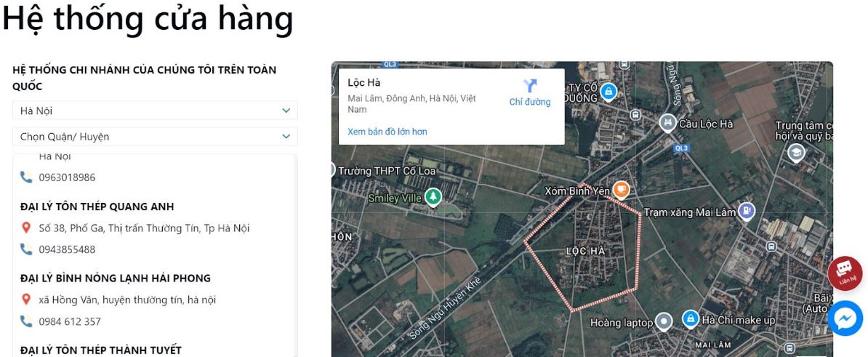Image resolution: width=868 pixels, height=357 pixels.
Task: Expand the Chọn Quận/ Huyện dropdown
Action: 155,136
